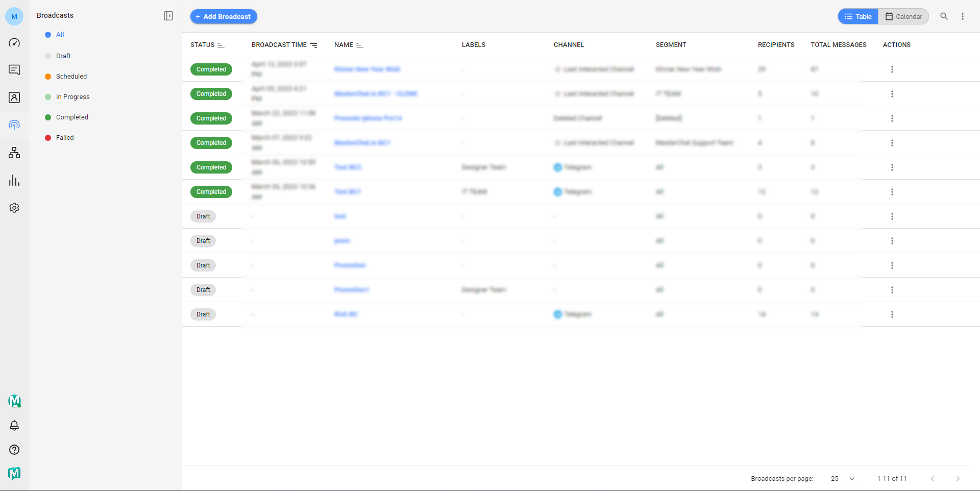Switch to Table view

point(858,16)
